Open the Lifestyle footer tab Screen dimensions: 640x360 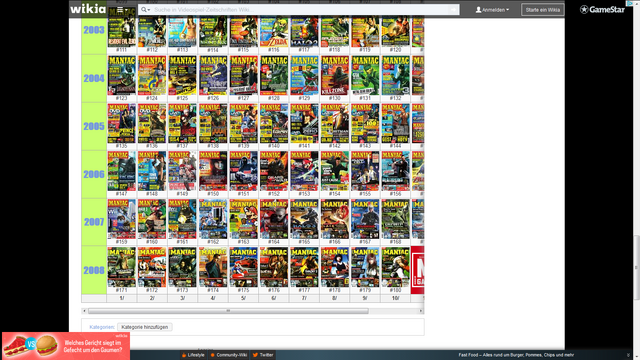tap(193, 355)
